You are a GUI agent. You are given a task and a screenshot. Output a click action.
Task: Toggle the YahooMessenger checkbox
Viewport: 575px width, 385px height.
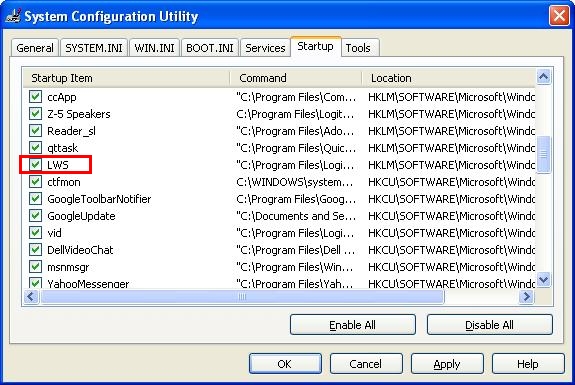click(35, 283)
